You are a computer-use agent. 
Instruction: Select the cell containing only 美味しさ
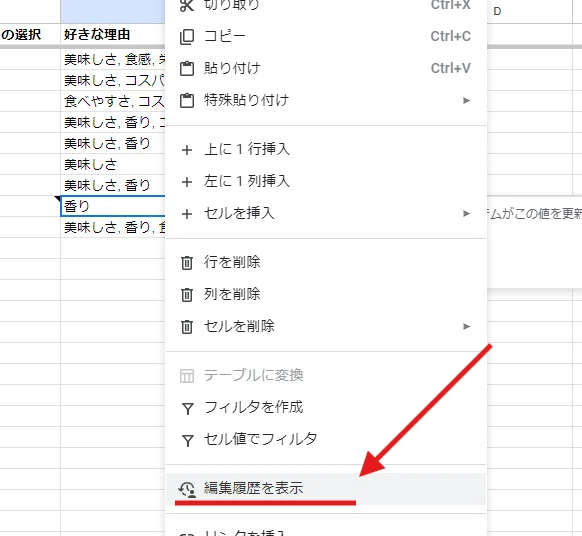point(113,164)
